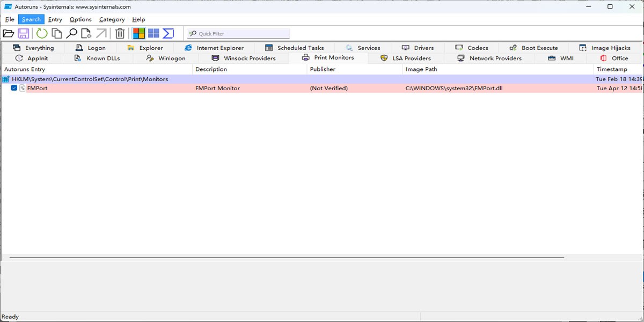The width and height of the screenshot is (644, 322).
Task: Refresh the autoruns scan
Action: [x=42, y=33]
